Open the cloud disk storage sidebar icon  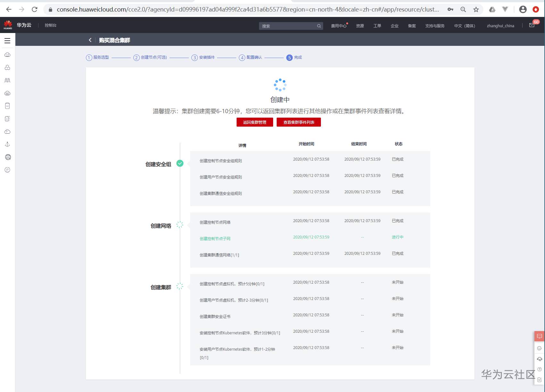click(7, 93)
